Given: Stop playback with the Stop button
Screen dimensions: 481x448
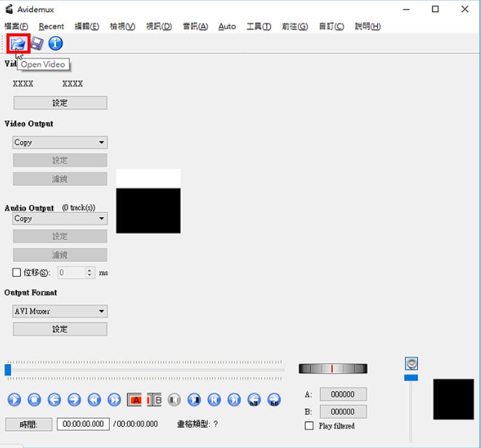Looking at the screenshot, I should [x=34, y=400].
